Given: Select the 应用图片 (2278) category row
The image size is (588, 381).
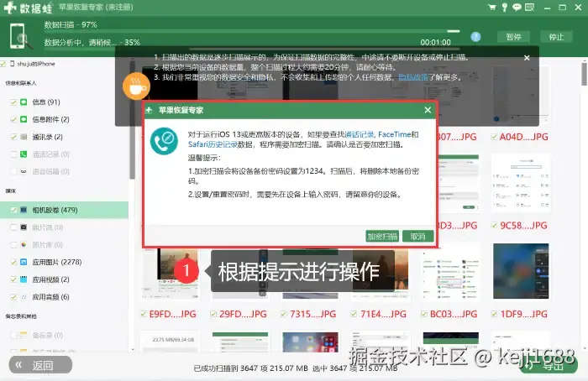Looking at the screenshot, I should tap(64, 262).
